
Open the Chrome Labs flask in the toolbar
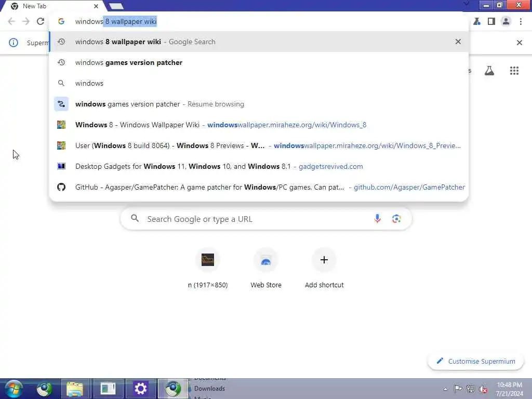click(477, 21)
